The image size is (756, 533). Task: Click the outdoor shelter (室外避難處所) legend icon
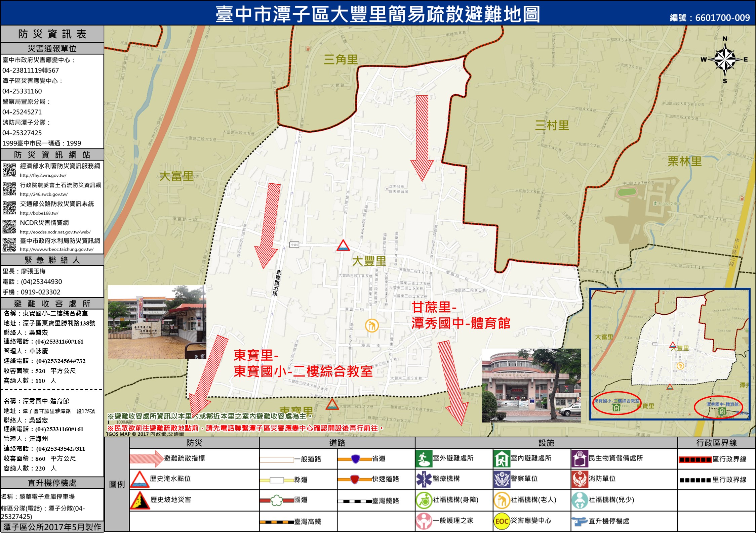pos(424,459)
